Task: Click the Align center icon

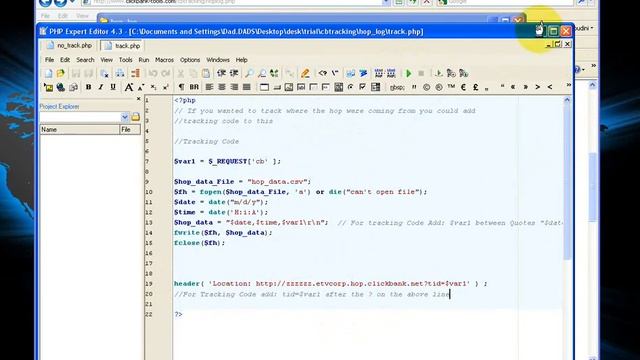Action: [222, 87]
